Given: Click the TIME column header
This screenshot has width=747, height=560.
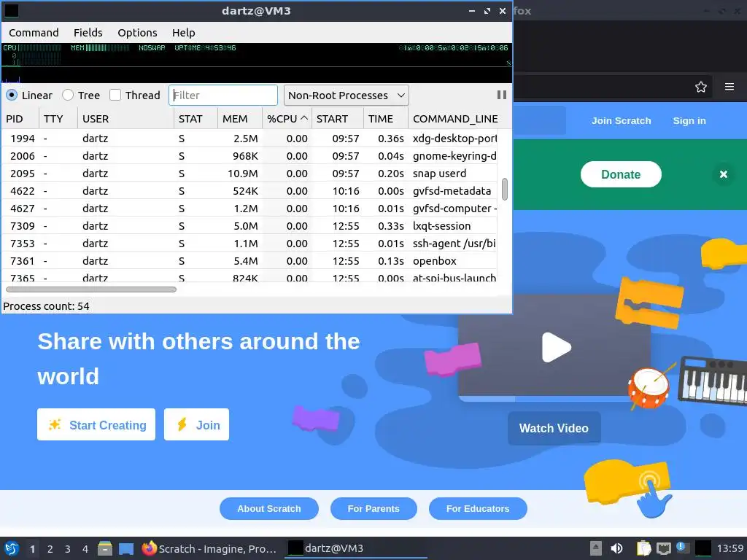Looking at the screenshot, I should coord(385,119).
